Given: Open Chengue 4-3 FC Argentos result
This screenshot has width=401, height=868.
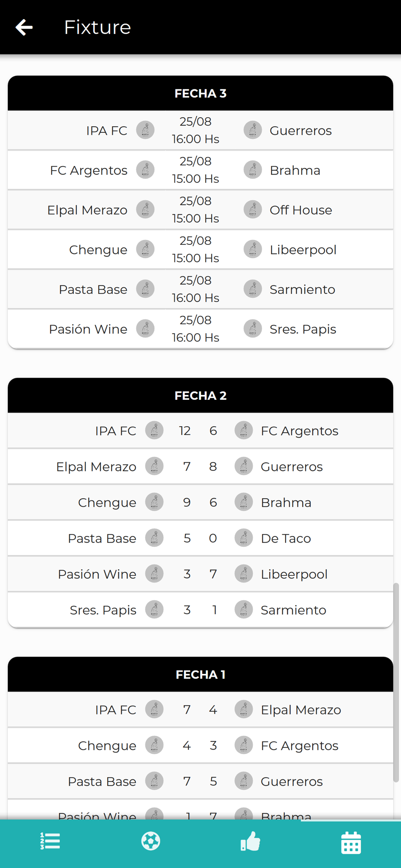Looking at the screenshot, I should pos(200,746).
